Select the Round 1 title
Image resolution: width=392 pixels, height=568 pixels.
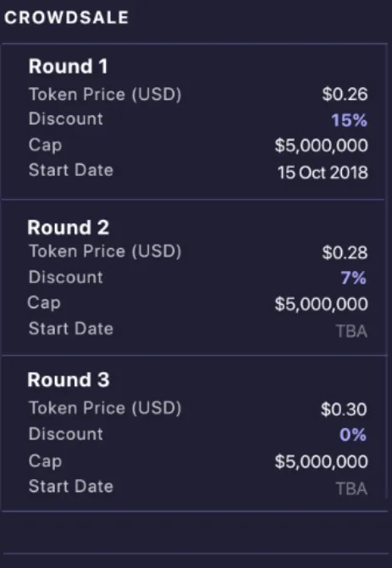click(x=68, y=67)
